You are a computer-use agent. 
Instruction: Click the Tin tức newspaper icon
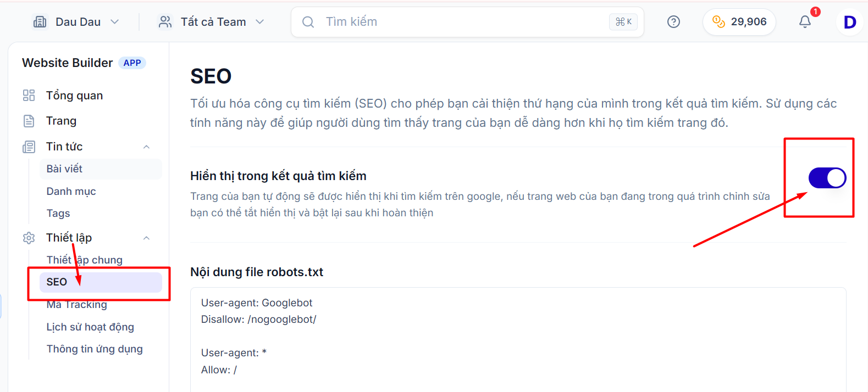pos(29,147)
